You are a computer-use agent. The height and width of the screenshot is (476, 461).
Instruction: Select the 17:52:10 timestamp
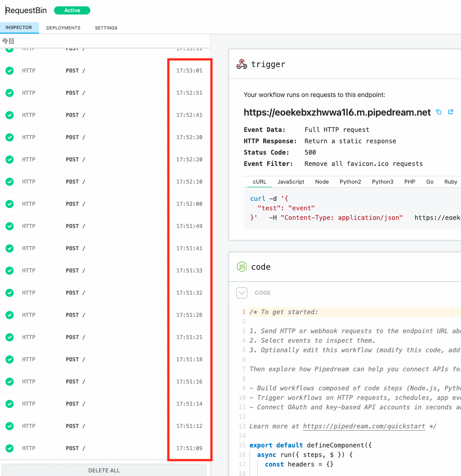coord(189,181)
